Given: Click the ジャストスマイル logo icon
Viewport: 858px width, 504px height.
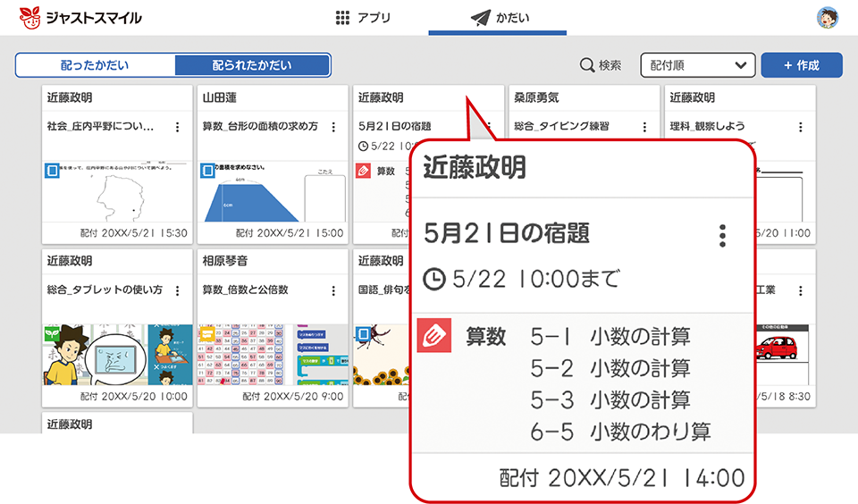Looking at the screenshot, I should (29, 17).
